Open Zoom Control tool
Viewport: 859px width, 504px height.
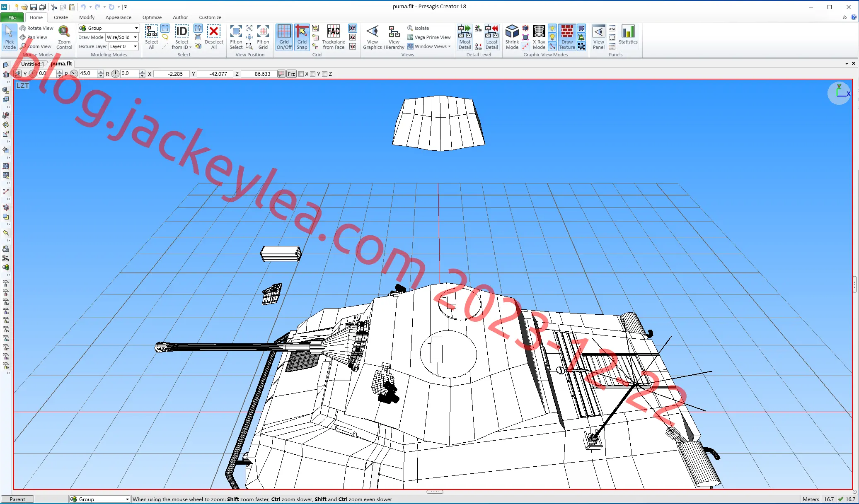click(x=64, y=37)
